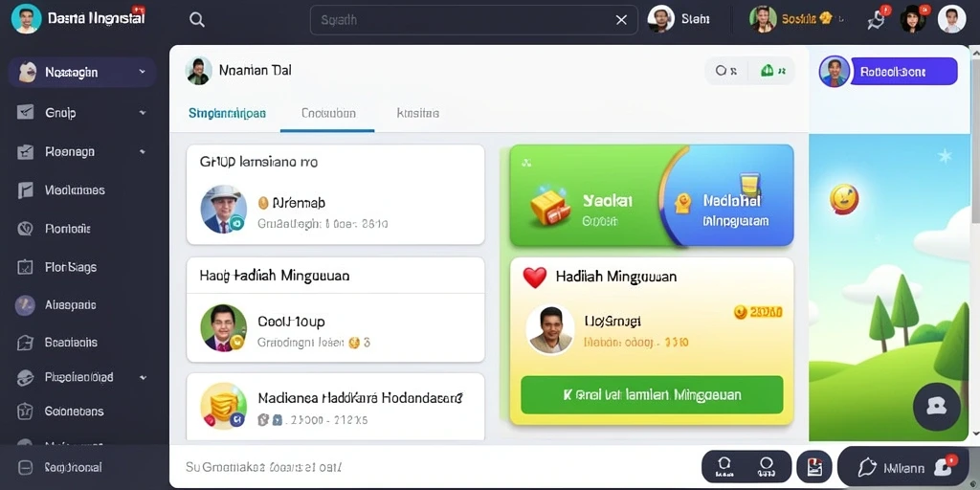980x490 pixels.
Task: Open the avatar in Hadiiah Mingguuan card
Action: pyautogui.click(x=550, y=330)
